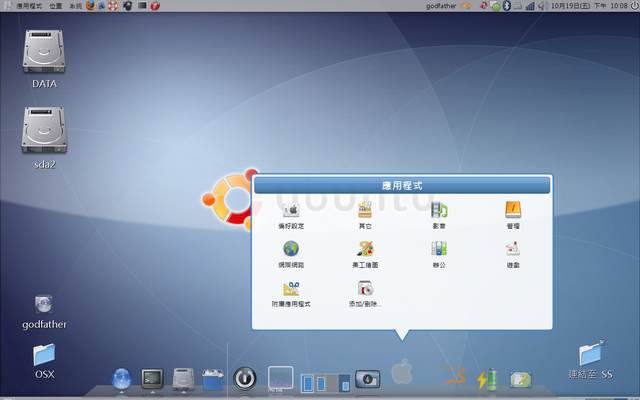Click the Apple logo dock icon
Image resolution: width=640 pixels, height=400 pixels.
tap(402, 371)
